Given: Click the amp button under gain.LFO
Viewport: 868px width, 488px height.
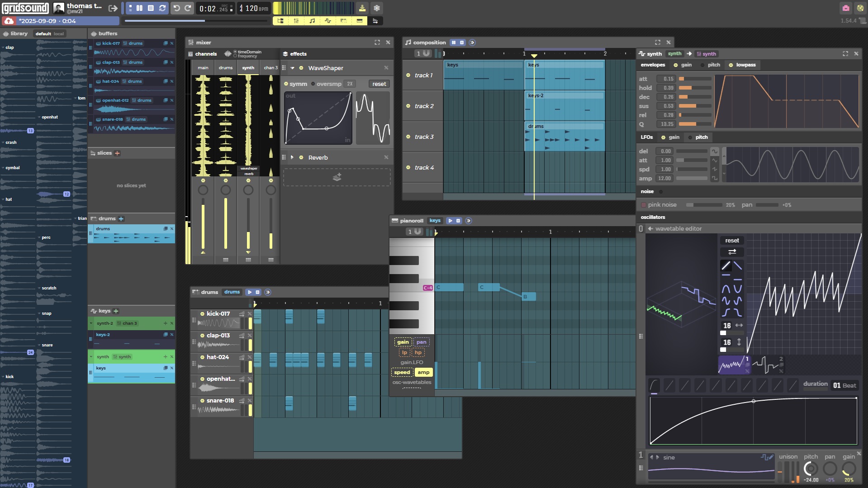Looking at the screenshot, I should click(x=423, y=373).
